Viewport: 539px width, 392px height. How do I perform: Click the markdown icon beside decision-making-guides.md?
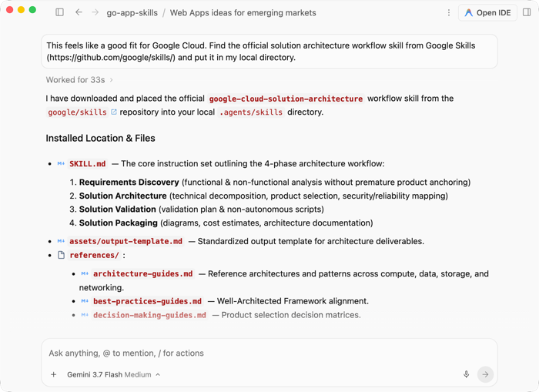(85, 315)
